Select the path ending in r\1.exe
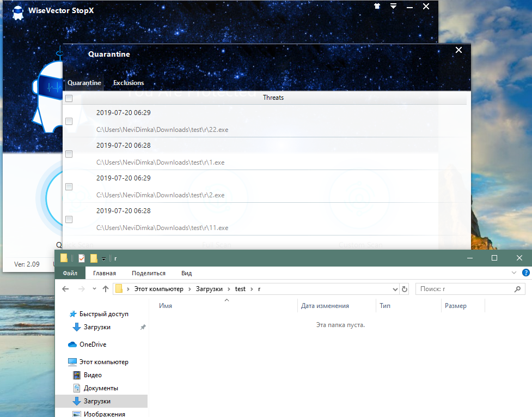The image size is (532, 417). (161, 162)
